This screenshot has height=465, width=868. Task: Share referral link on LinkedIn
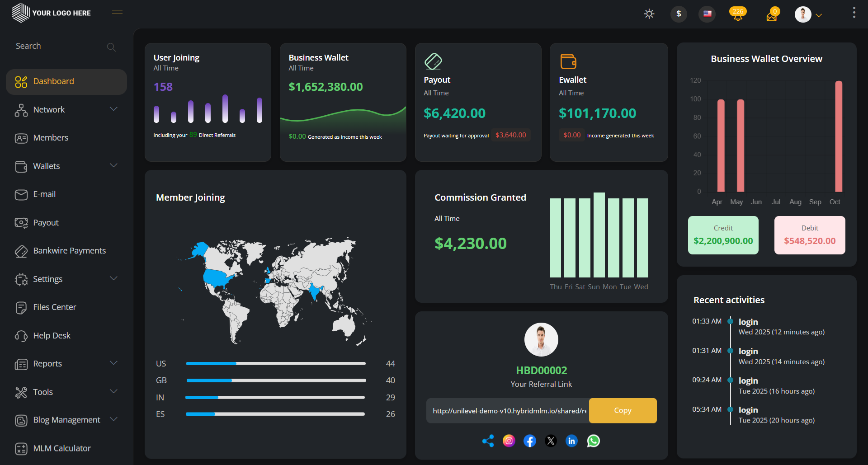pyautogui.click(x=571, y=441)
